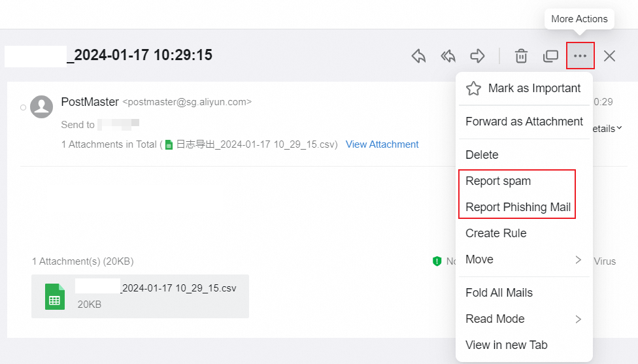Choose Forward as Attachment
This screenshot has height=364, width=638.
pos(524,122)
